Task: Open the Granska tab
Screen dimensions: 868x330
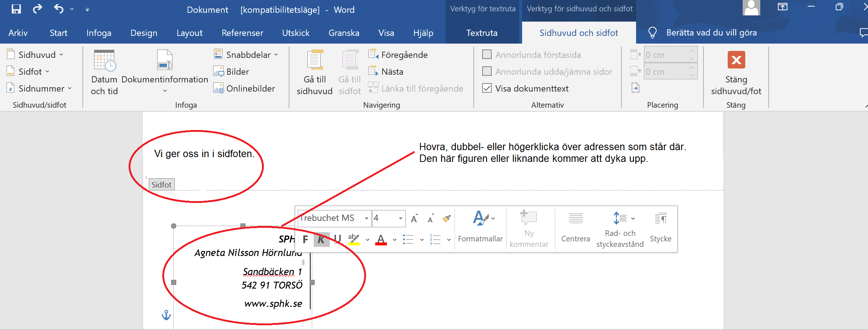Action: 344,33
